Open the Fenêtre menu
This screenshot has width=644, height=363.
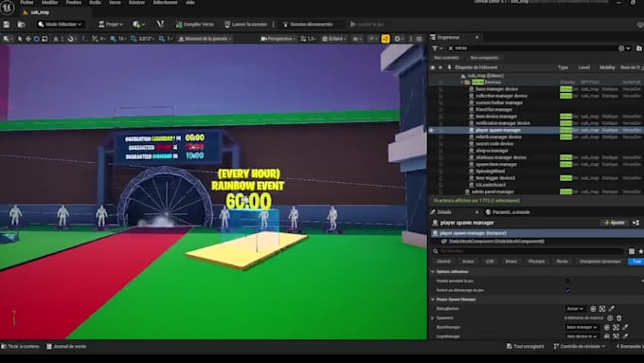click(x=74, y=3)
